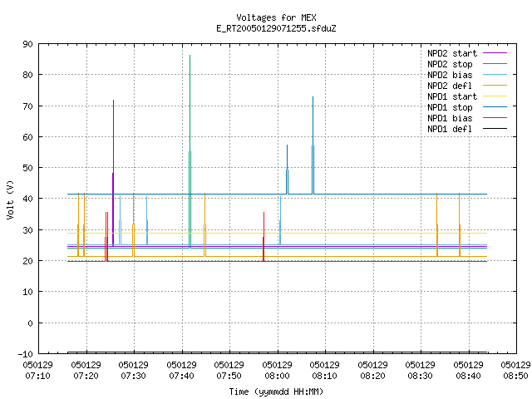Click the 'NPD1 start' legend label

click(452, 96)
